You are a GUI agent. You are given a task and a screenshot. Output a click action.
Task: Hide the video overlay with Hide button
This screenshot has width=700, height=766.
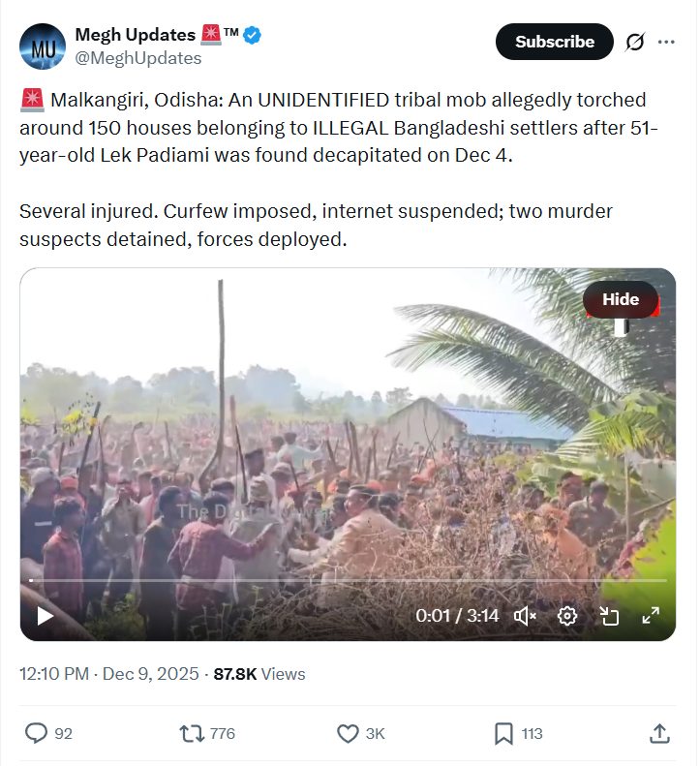(620, 299)
